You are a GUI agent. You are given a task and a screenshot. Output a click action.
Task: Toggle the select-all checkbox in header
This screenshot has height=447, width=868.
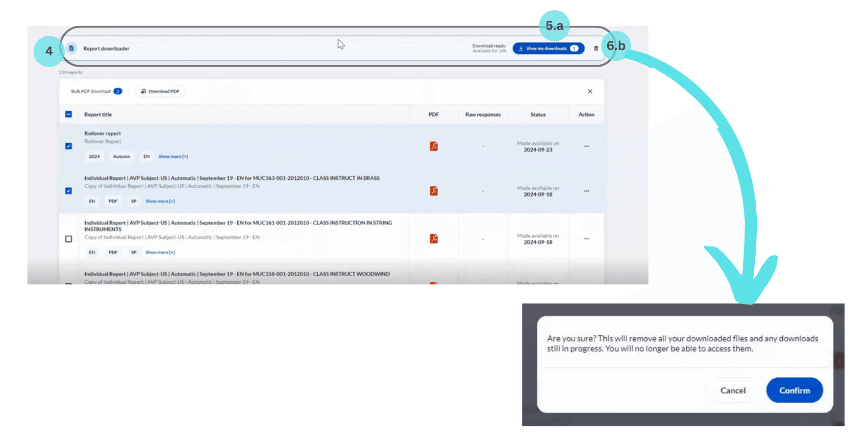tap(69, 114)
